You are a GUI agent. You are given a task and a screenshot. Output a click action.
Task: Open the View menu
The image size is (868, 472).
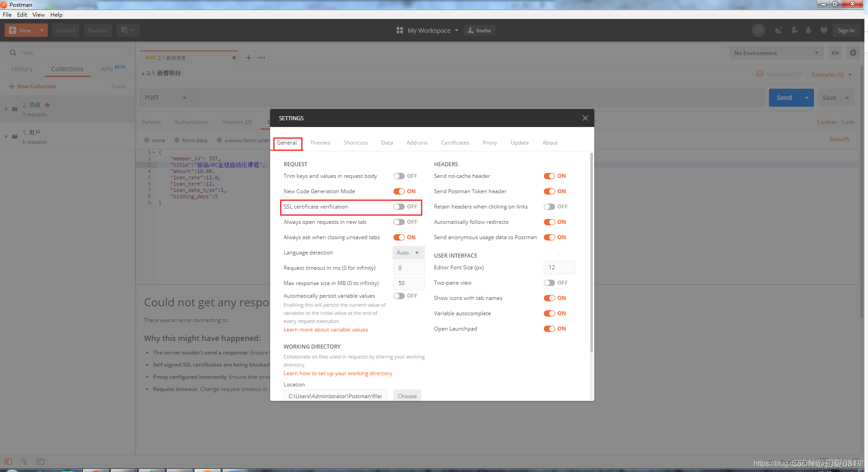(x=38, y=14)
